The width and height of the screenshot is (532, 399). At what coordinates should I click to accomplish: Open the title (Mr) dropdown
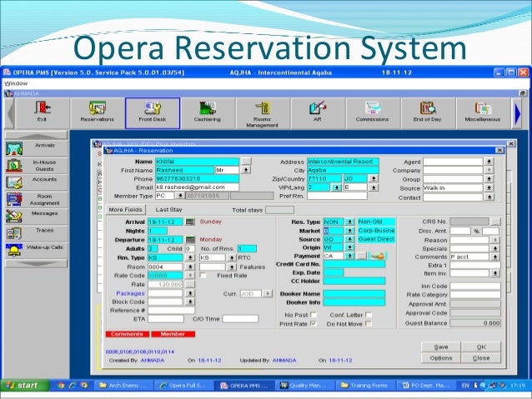246,170
